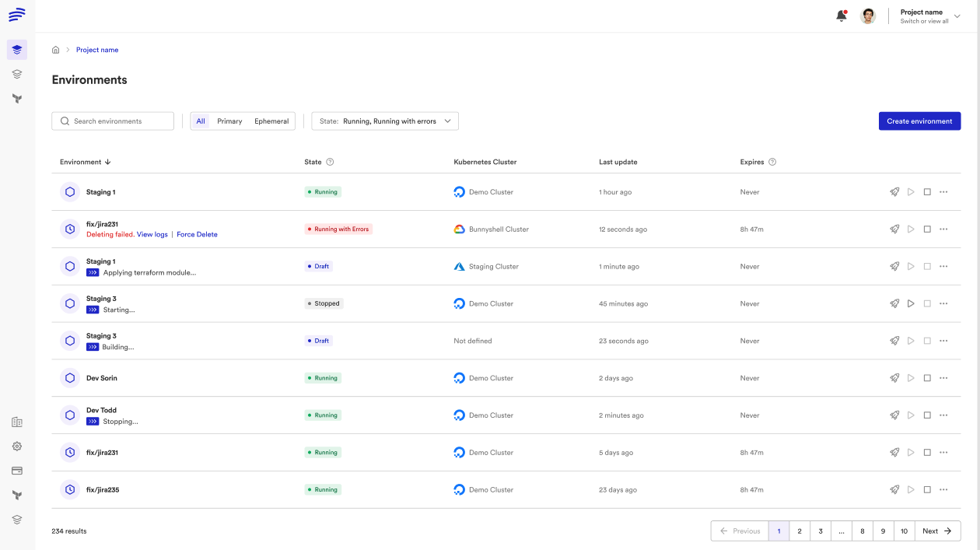
Task: Click the billing card icon in the sidebar
Action: (x=16, y=471)
